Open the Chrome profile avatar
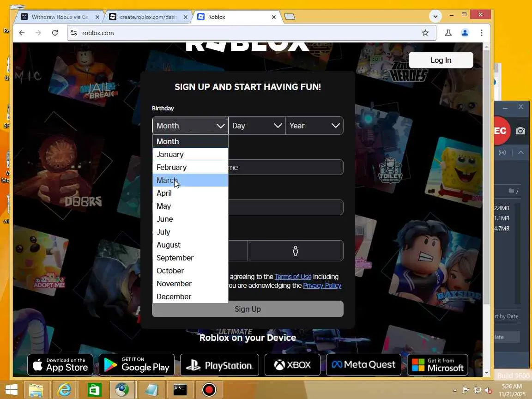This screenshot has width=532, height=399. 465,33
